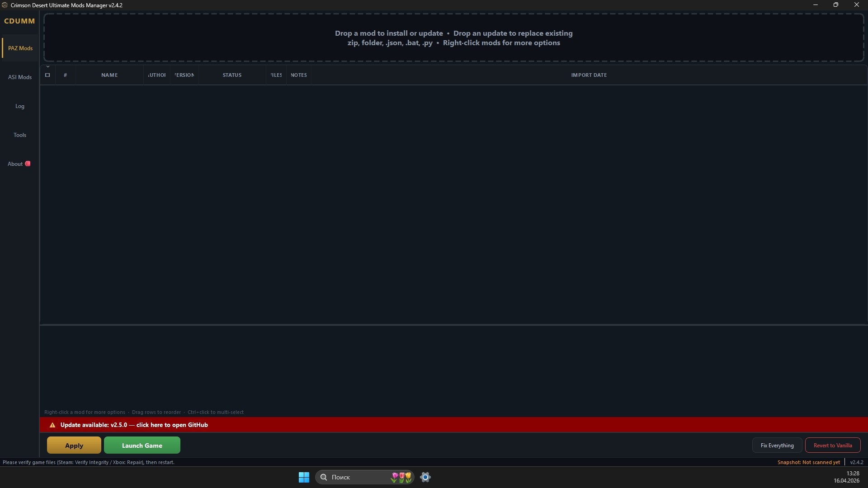The width and height of the screenshot is (868, 488).
Task: Click the Revert to Vanilla button
Action: pos(833,446)
